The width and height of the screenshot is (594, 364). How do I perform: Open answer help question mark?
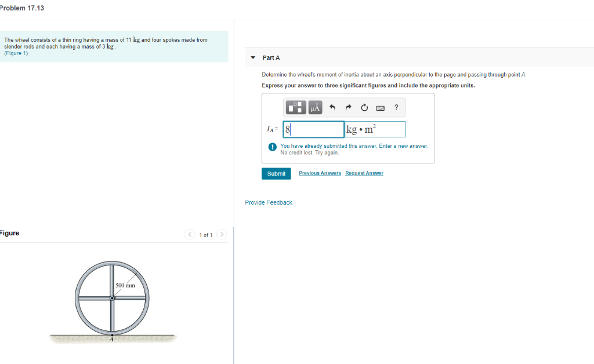[396, 107]
